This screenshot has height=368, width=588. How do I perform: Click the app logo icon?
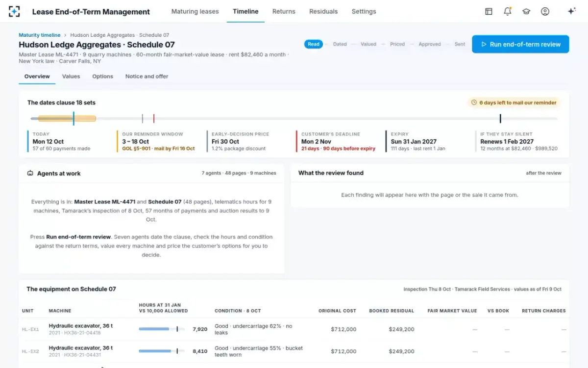coord(14,11)
